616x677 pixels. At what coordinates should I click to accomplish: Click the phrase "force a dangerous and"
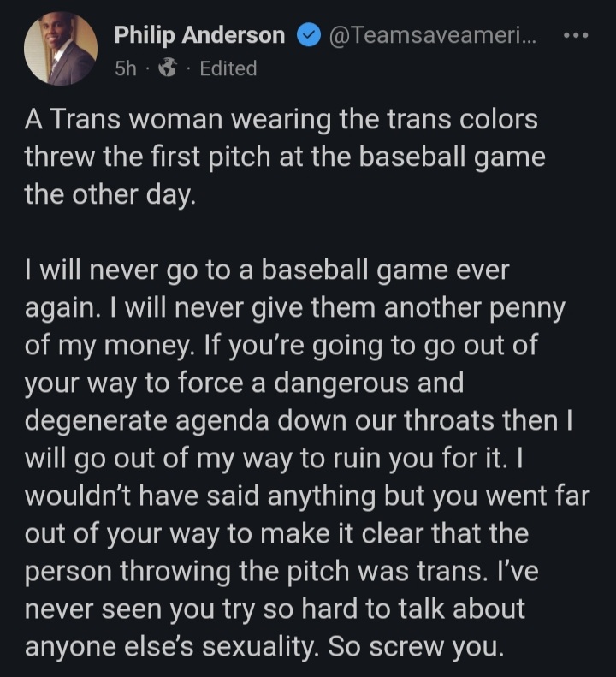coord(321,383)
